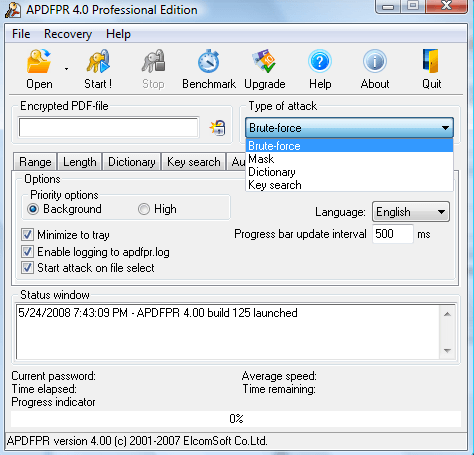Start the attack with the Start! icon
474x455 pixels.
[x=98, y=61]
